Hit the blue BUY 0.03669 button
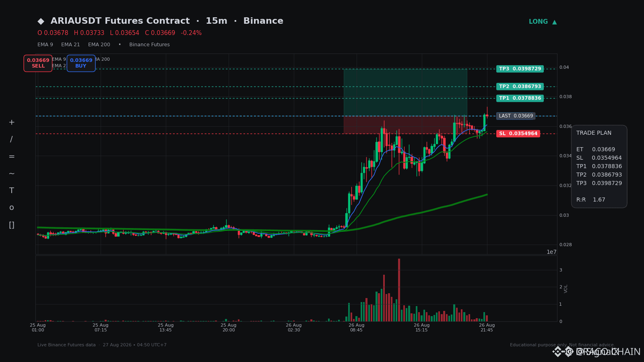The width and height of the screenshot is (644, 362). tap(81, 63)
